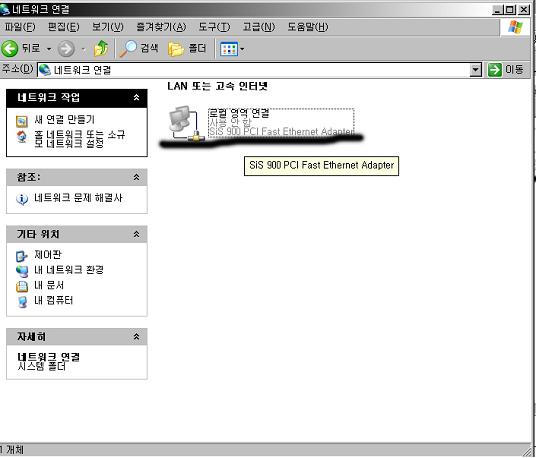Open the 도구(T) menu
Image resolution: width=536 pixels, height=458 pixels.
click(x=214, y=27)
